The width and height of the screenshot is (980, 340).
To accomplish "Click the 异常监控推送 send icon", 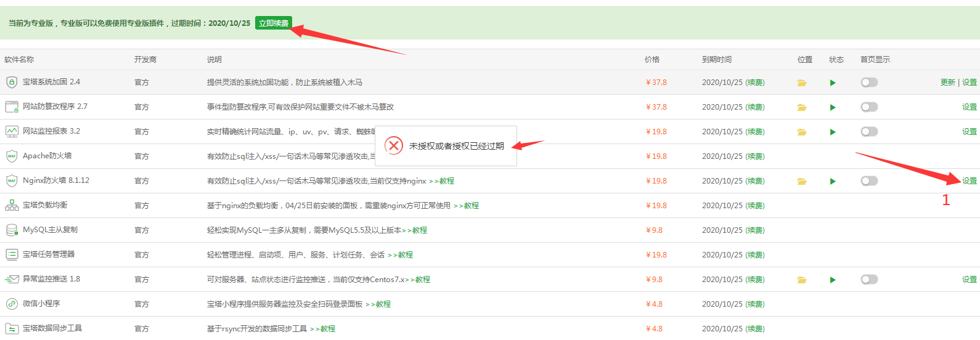I will pos(12,279).
